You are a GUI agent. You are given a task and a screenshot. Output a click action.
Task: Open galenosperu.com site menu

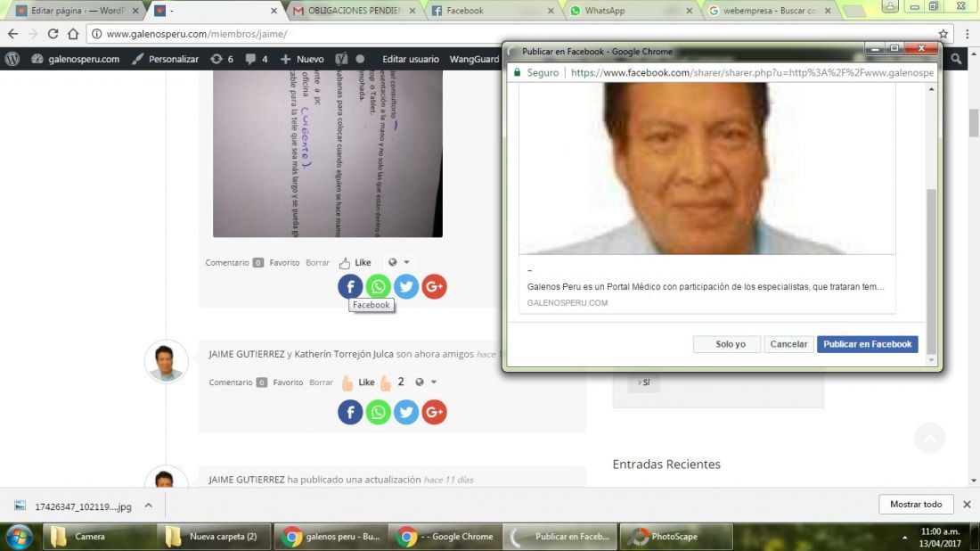coord(76,59)
